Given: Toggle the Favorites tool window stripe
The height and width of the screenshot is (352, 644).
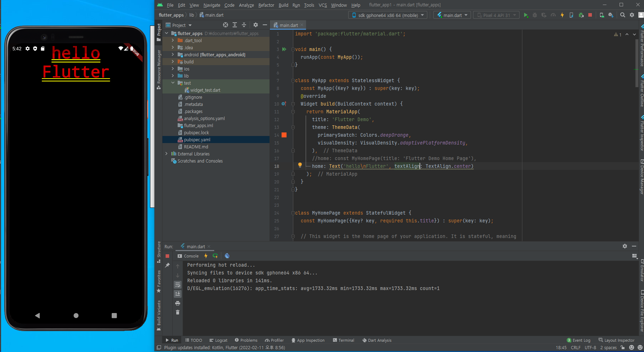Looking at the screenshot, I should click(x=159, y=282).
